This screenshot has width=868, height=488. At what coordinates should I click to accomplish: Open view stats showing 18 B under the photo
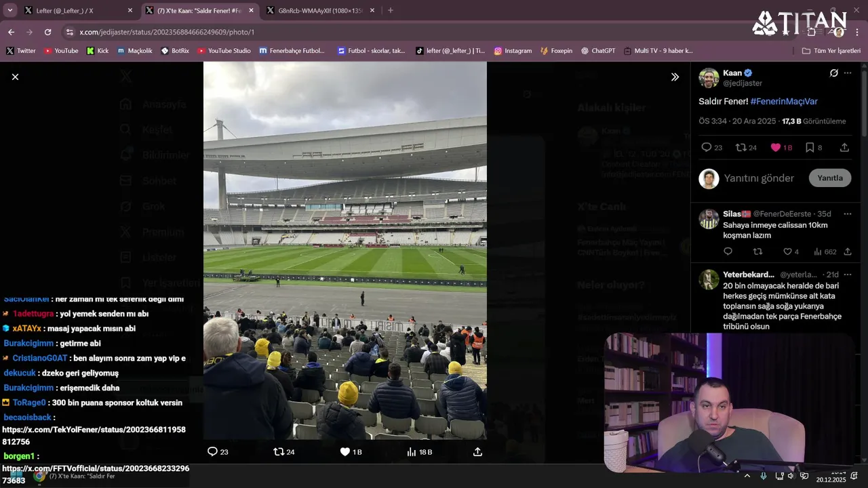(x=419, y=451)
